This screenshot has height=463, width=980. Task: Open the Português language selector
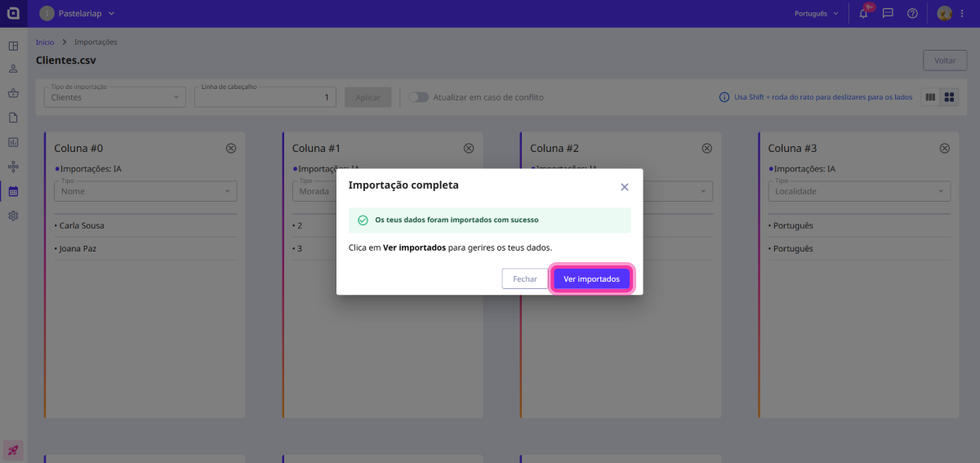pos(816,14)
